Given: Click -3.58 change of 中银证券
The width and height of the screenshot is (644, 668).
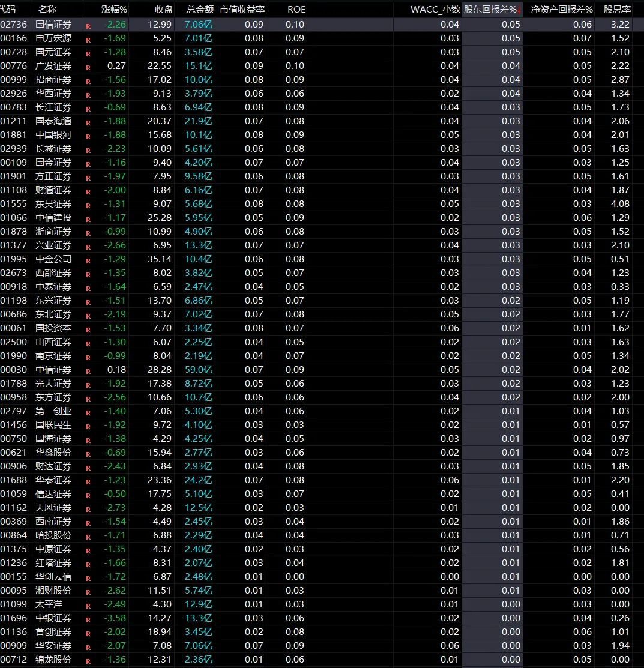Looking at the screenshot, I should 115,618.
